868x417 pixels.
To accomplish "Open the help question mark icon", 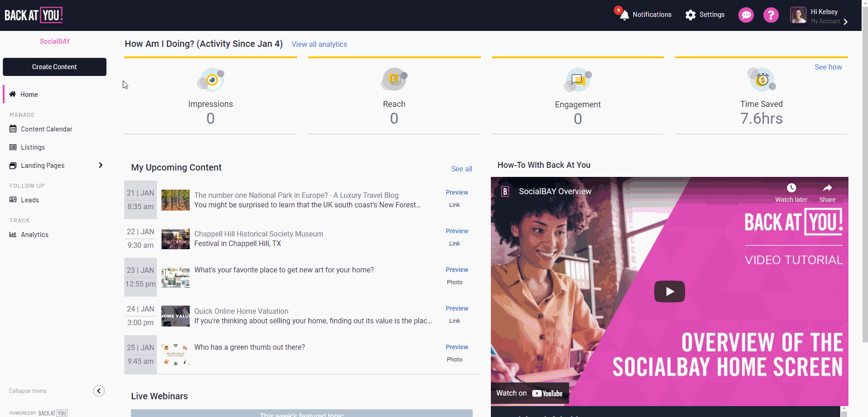I will click(x=771, y=15).
